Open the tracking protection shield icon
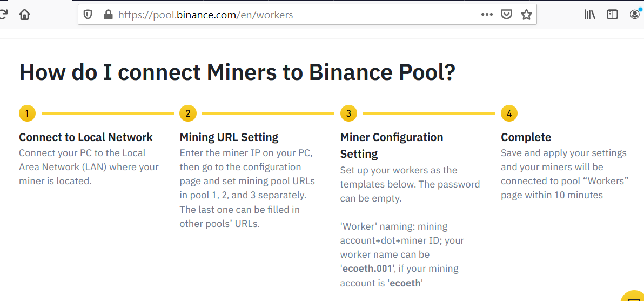The width and height of the screenshot is (644, 301). (88, 15)
